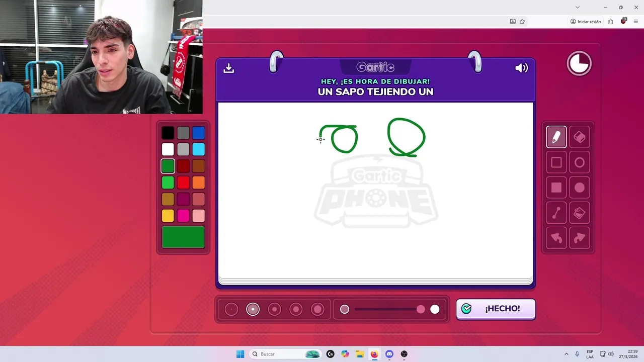This screenshot has height=362, width=644.
Task: Pick the middle brush size
Action: point(274,309)
